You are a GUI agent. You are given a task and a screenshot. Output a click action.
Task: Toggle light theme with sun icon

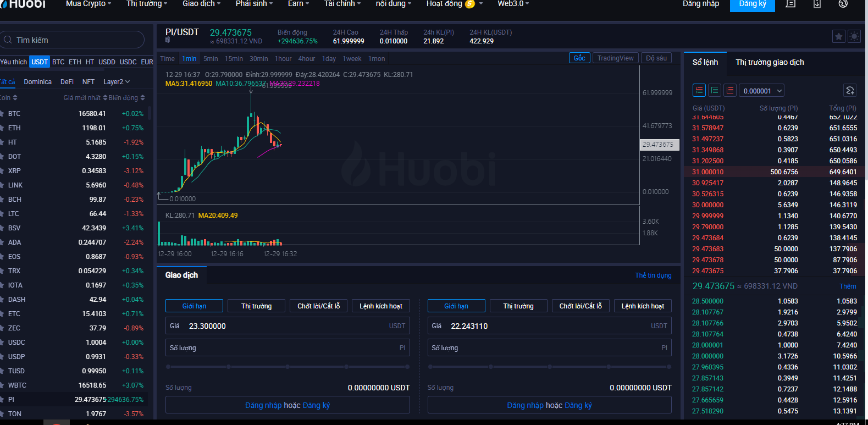pos(854,36)
